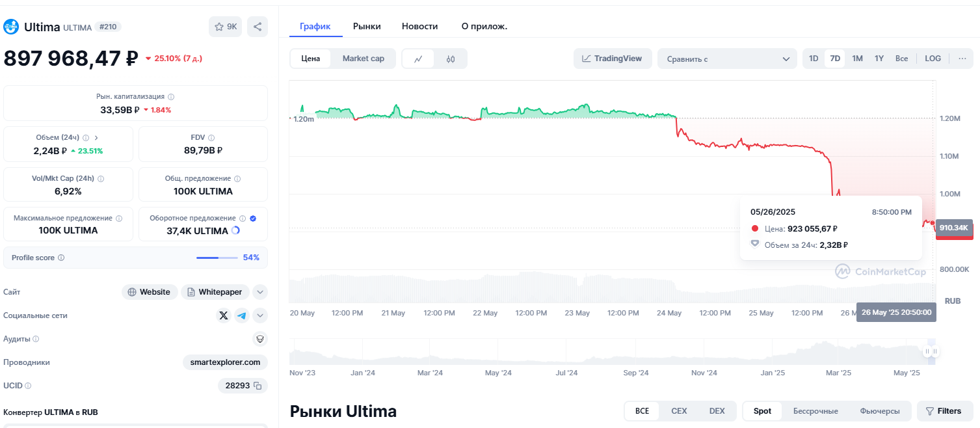
Task: Open total supply info icon
Action: (237, 178)
